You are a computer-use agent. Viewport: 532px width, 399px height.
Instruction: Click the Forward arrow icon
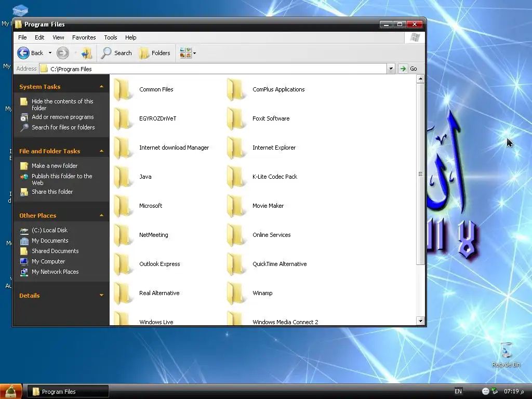tap(62, 53)
